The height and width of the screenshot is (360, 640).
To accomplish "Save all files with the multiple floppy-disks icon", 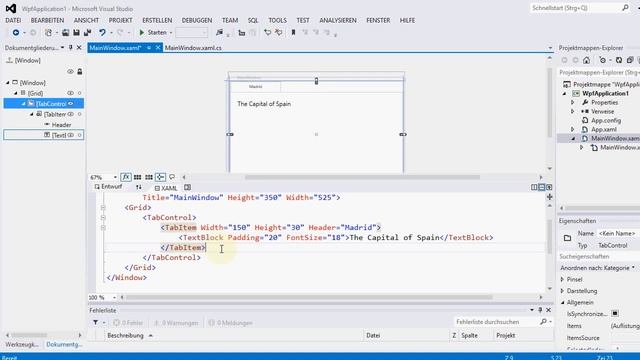I will 87,33.
